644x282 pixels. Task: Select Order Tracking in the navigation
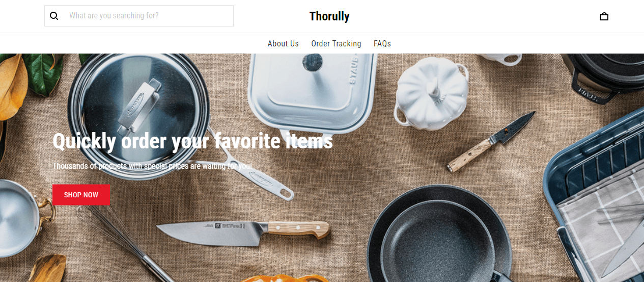point(336,43)
